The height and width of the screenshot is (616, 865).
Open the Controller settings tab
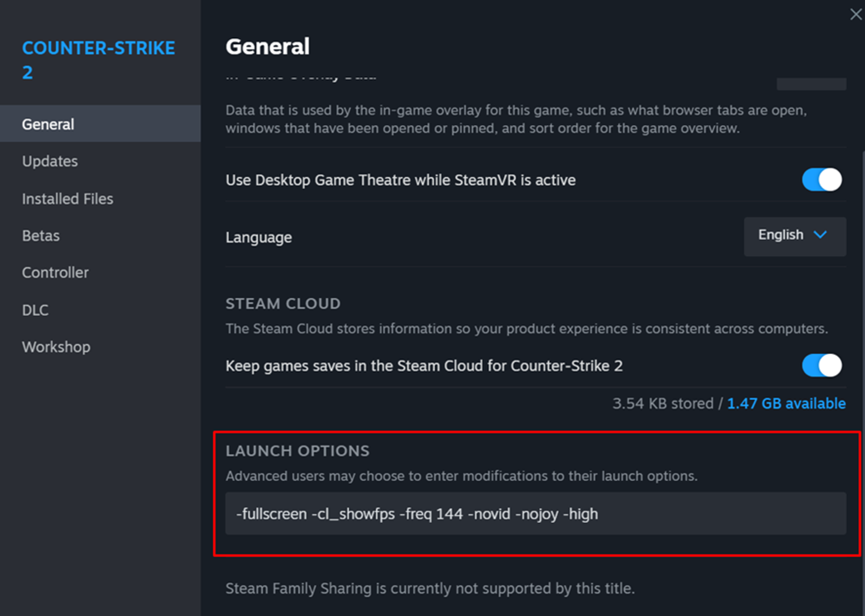55,272
